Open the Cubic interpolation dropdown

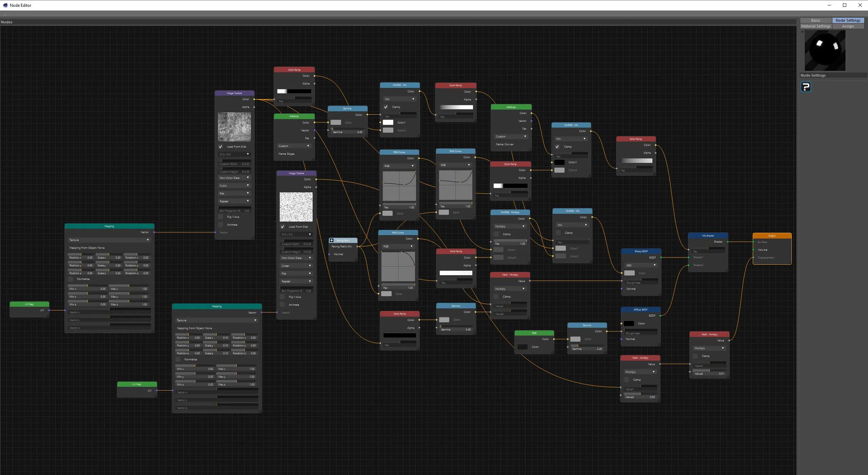(234, 186)
